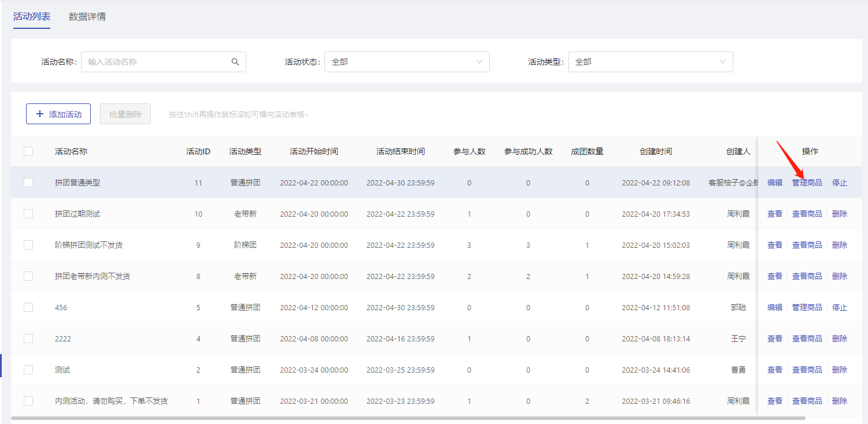Click 查看商品 for activity 2222

coord(807,339)
